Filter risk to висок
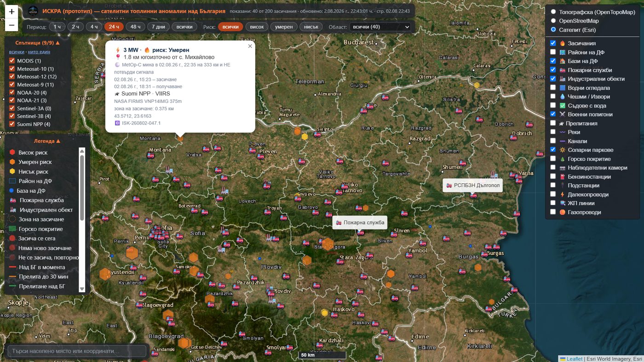The height and width of the screenshot is (362, 644). [x=257, y=27]
